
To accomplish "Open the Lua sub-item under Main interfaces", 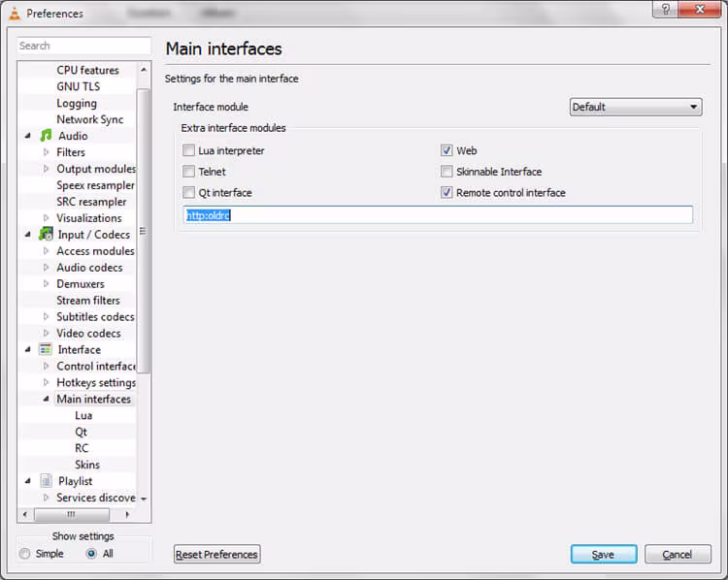I will click(x=83, y=415).
